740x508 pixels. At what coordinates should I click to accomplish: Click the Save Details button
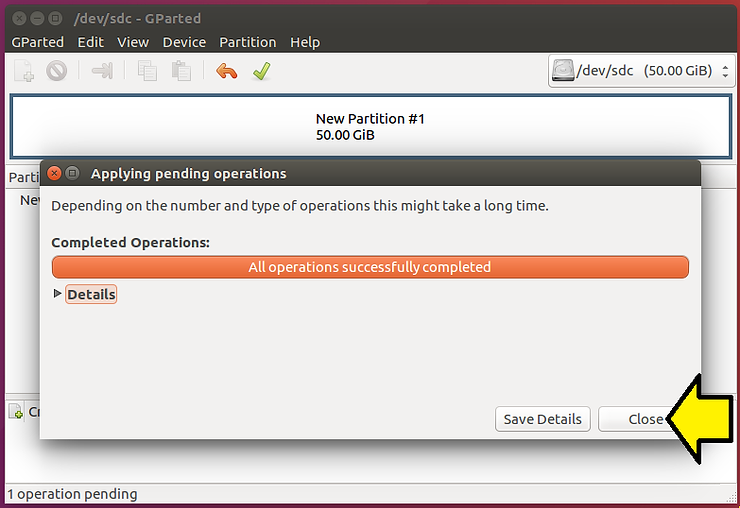pos(543,419)
